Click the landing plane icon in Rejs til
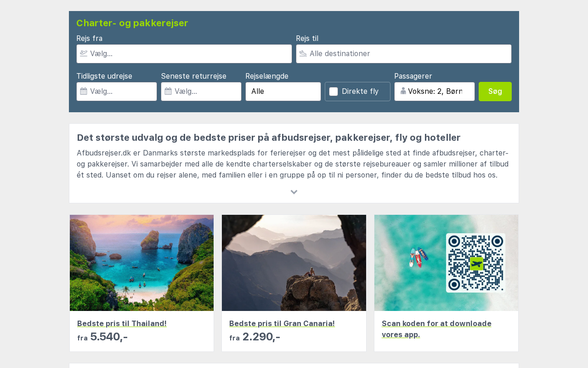 (x=303, y=53)
